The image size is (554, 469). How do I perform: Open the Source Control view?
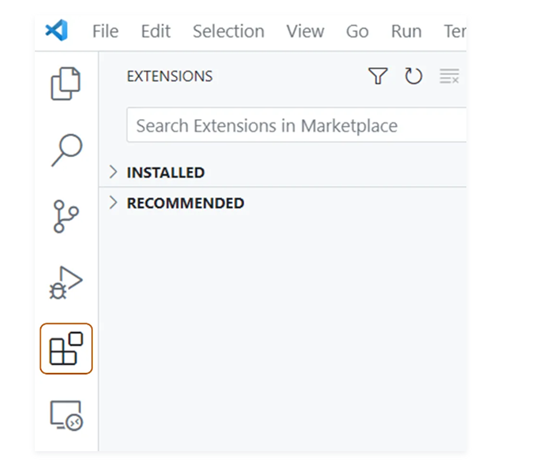tap(66, 216)
